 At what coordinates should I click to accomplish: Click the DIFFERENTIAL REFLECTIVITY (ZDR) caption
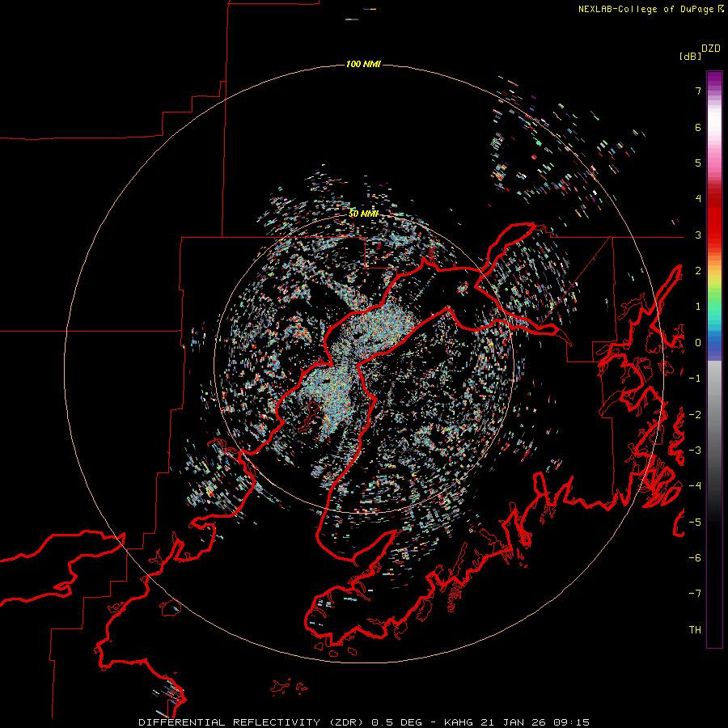[x=251, y=722]
